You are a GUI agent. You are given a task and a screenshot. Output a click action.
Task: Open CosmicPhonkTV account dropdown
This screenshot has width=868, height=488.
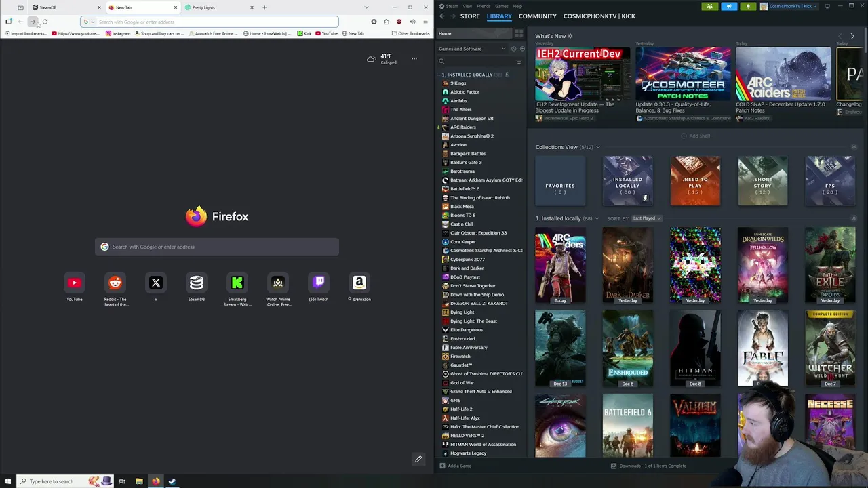(790, 6)
